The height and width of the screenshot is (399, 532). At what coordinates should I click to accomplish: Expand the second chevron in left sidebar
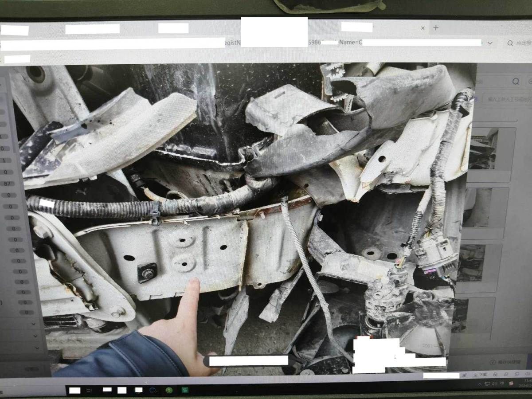[x=35, y=336]
